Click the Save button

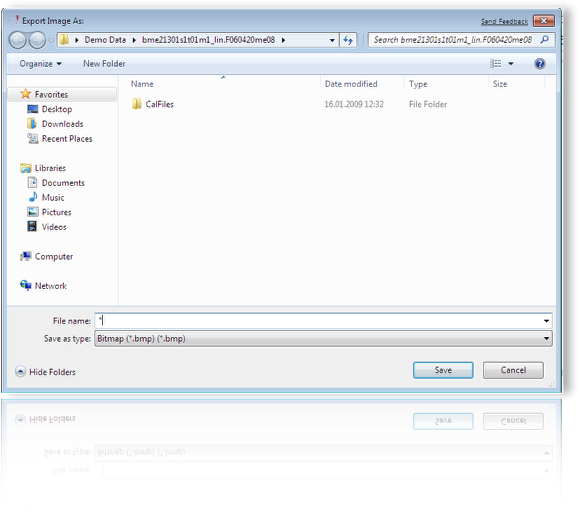pyautogui.click(x=443, y=370)
